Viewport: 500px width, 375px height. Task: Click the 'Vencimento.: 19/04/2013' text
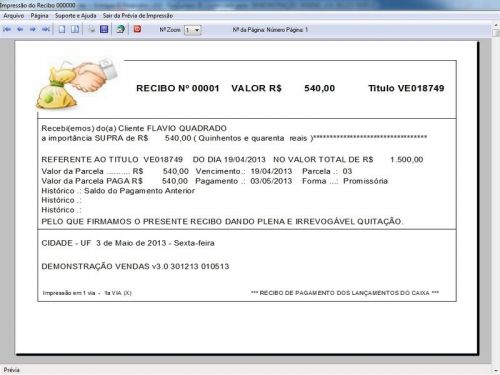pos(244,171)
